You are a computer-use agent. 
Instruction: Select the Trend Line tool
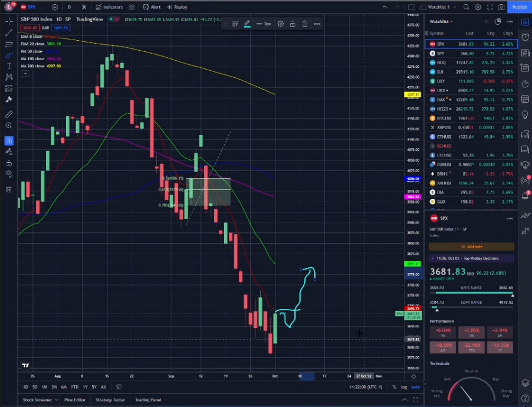click(8, 32)
